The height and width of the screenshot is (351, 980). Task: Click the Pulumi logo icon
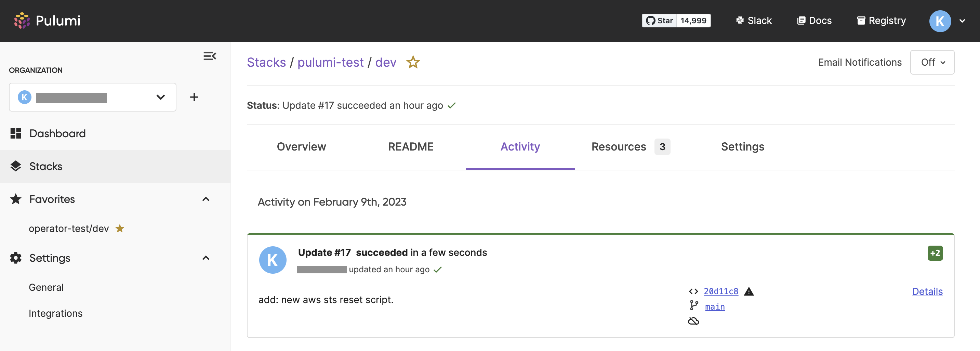[x=22, y=21]
